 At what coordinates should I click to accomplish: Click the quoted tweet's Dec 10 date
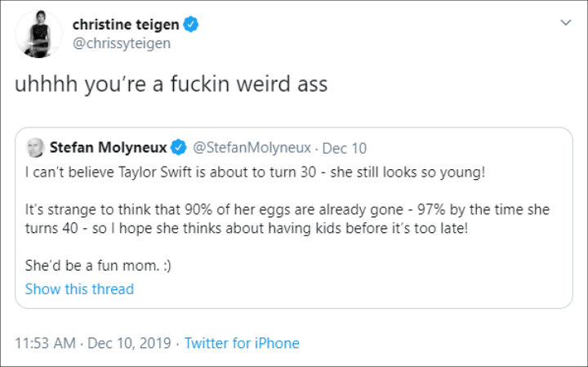pyautogui.click(x=345, y=148)
